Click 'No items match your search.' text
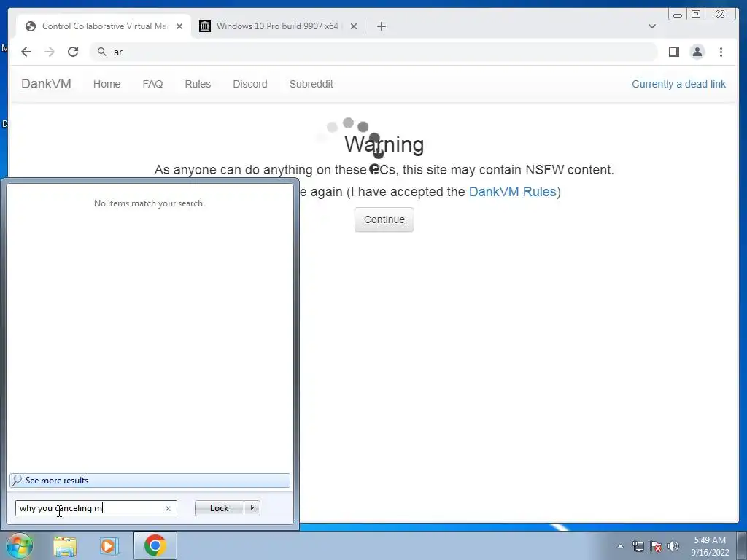Screen dimensions: 747x560 point(150,203)
